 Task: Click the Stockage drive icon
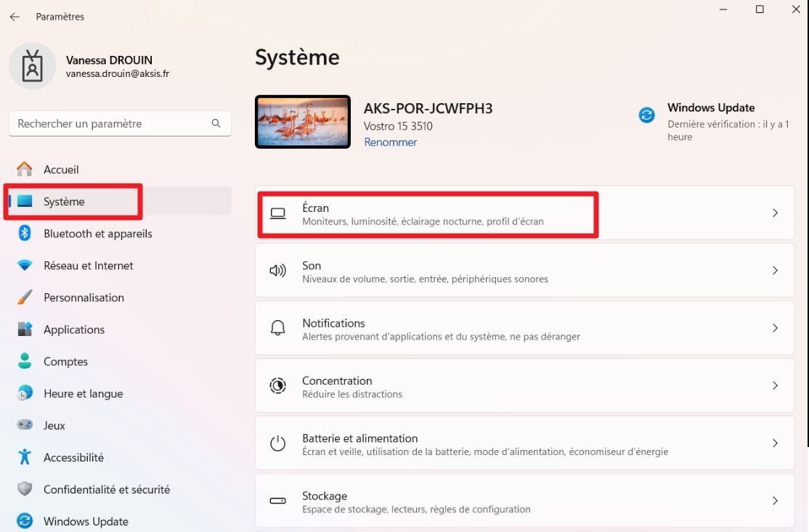tap(277, 501)
